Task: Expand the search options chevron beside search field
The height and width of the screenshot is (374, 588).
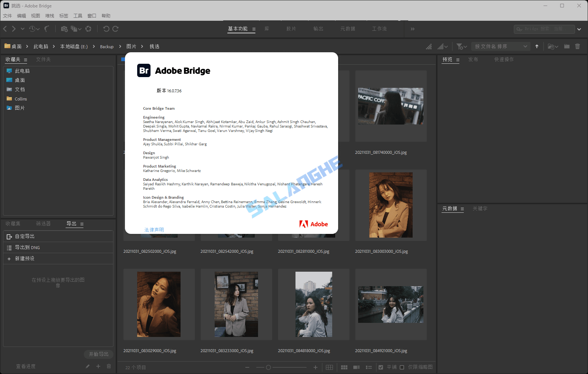Action: click(x=579, y=29)
